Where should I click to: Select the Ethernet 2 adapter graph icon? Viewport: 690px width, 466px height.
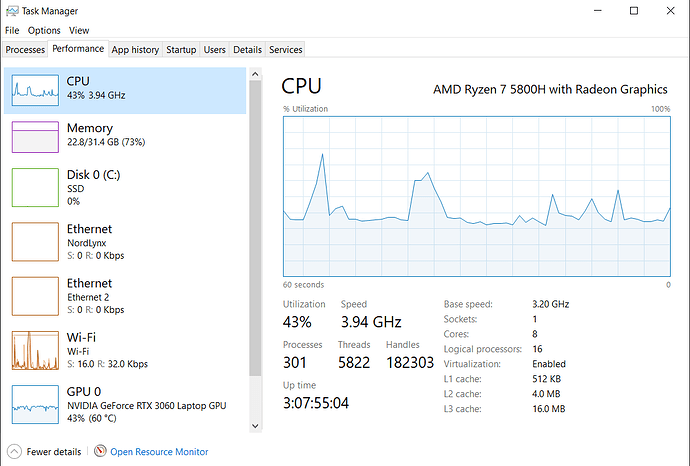click(35, 295)
